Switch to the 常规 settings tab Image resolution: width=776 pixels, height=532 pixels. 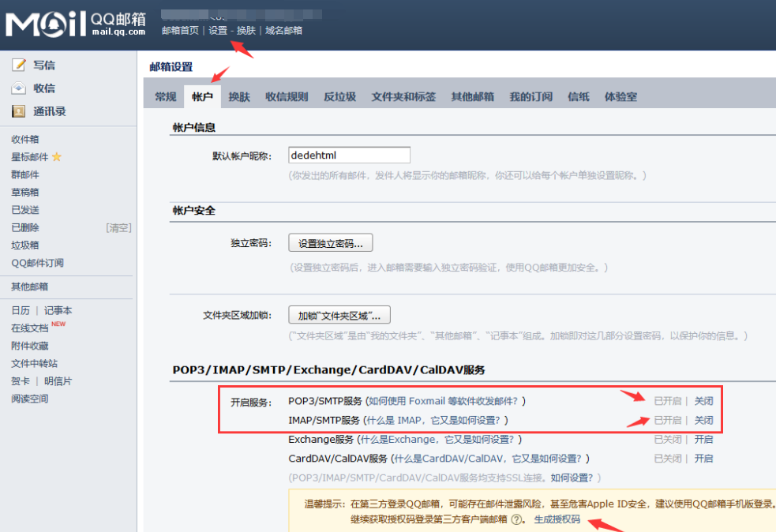165,96
